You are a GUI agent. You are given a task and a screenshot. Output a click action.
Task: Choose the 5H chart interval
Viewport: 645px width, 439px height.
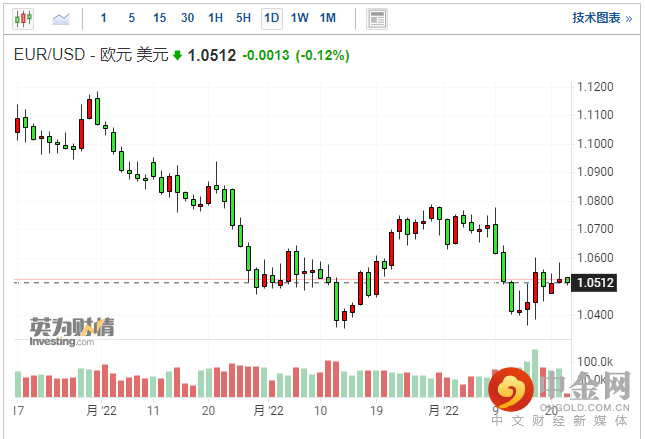pos(243,18)
